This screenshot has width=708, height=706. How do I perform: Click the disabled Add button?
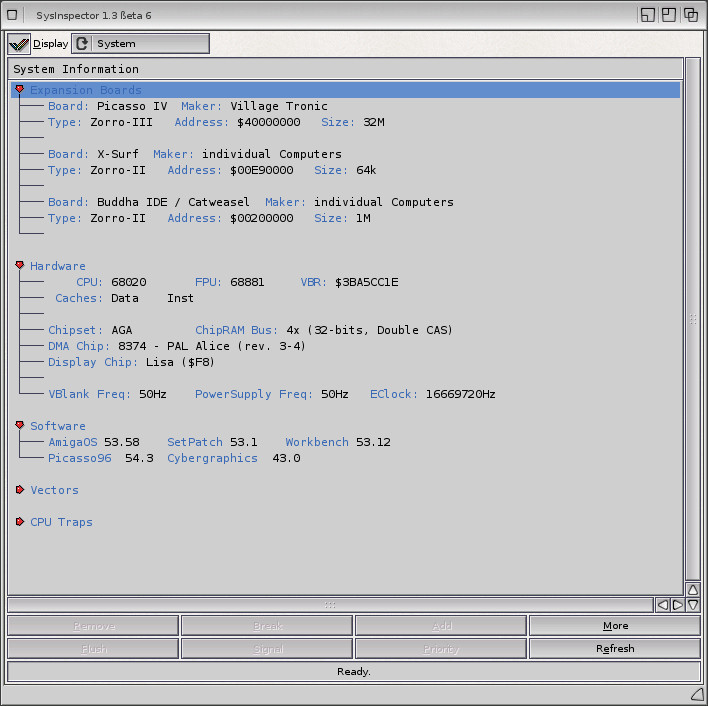[x=441, y=626]
